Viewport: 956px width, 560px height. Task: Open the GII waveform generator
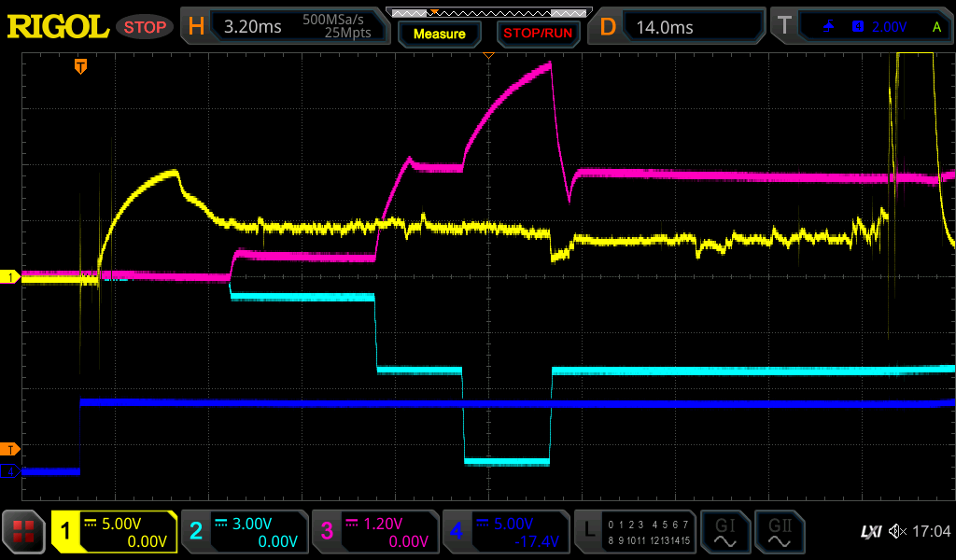tap(779, 533)
